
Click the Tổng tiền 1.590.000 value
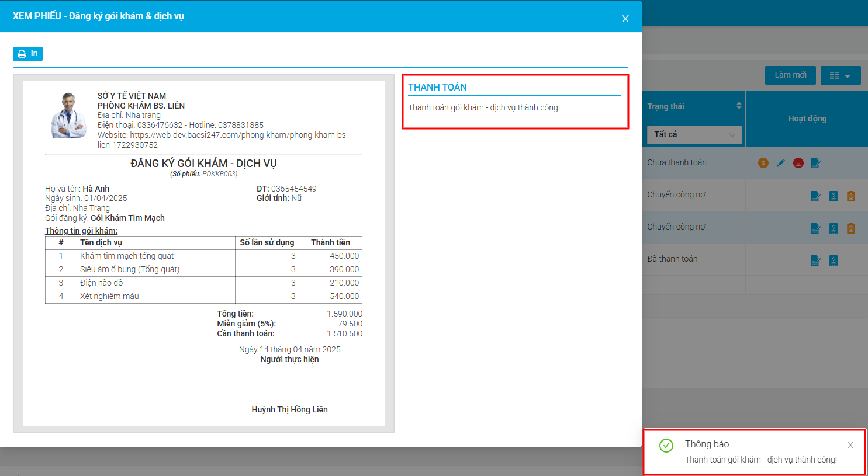click(344, 314)
